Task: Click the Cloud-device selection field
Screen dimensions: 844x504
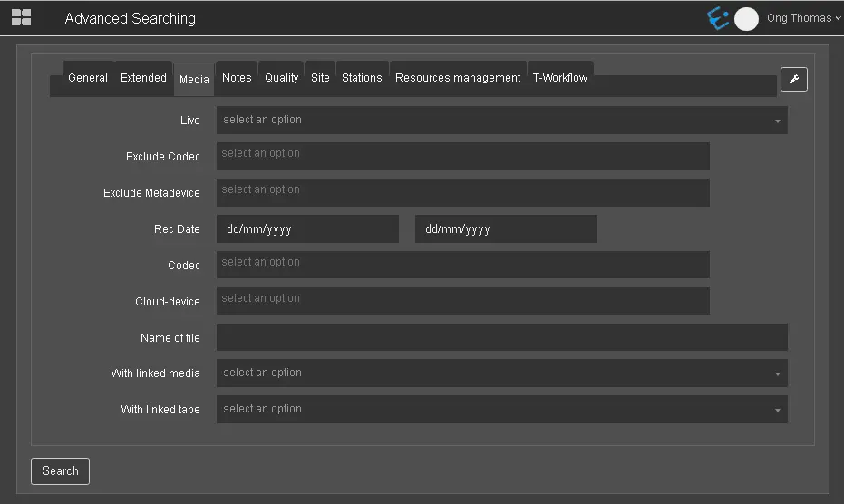Action: [x=462, y=301]
